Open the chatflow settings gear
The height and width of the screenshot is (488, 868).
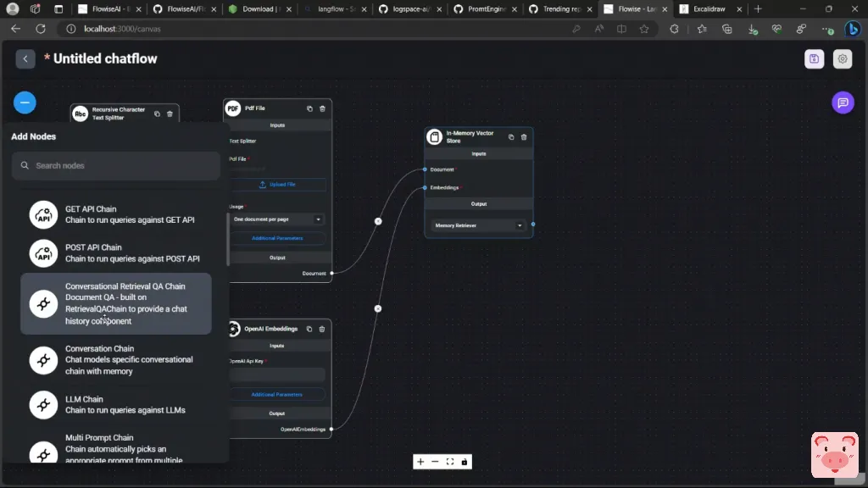pyautogui.click(x=842, y=58)
